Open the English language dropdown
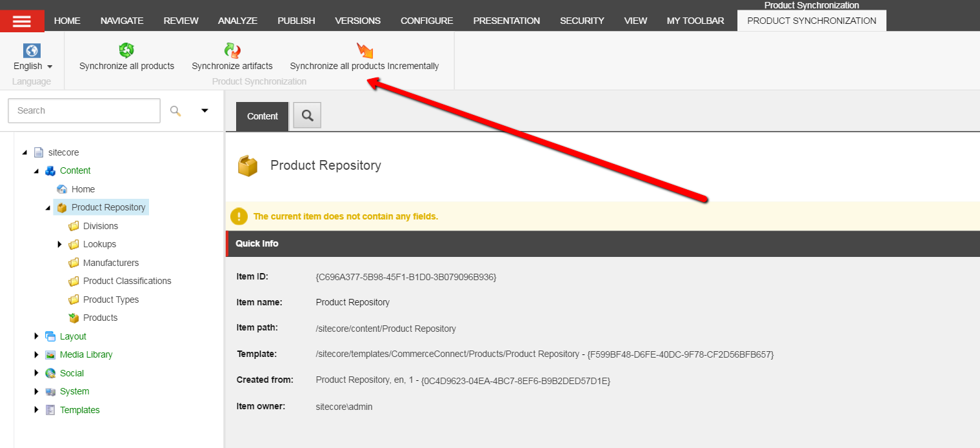 (x=33, y=66)
